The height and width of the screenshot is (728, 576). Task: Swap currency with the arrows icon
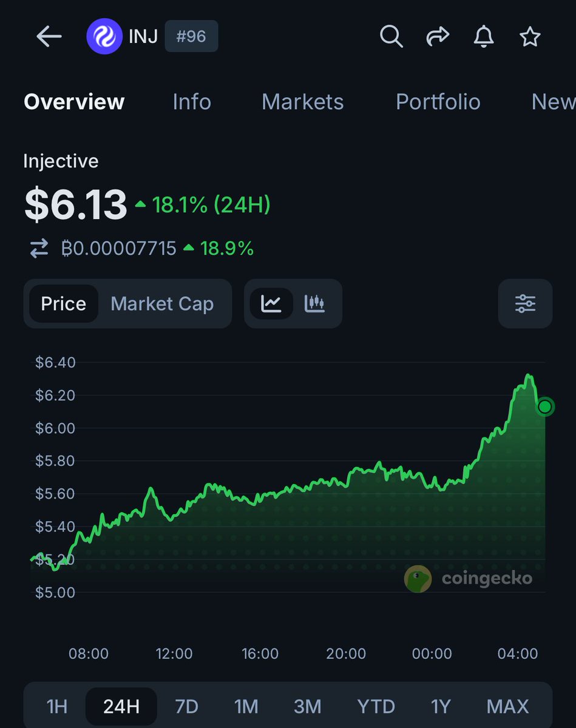(x=39, y=249)
